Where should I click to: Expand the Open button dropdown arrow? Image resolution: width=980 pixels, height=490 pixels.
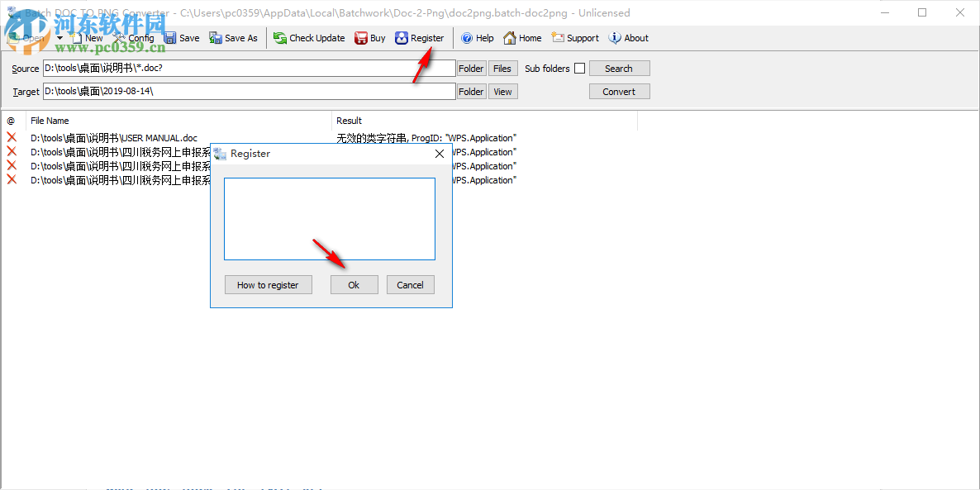point(58,37)
